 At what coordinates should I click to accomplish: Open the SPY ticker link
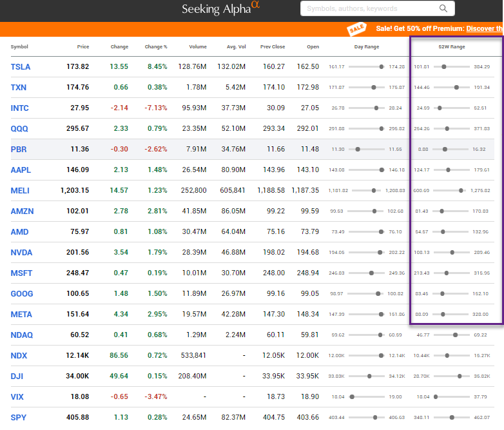pyautogui.click(x=18, y=418)
